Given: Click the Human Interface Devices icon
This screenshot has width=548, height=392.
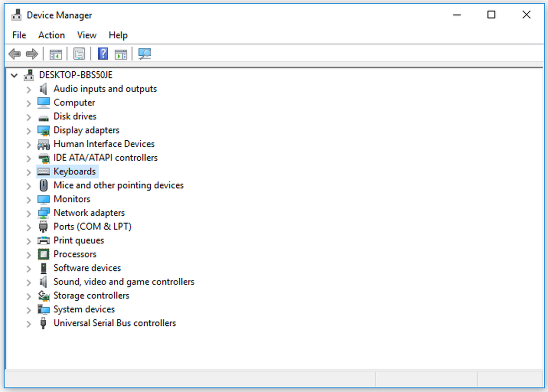Looking at the screenshot, I should pyautogui.click(x=43, y=144).
